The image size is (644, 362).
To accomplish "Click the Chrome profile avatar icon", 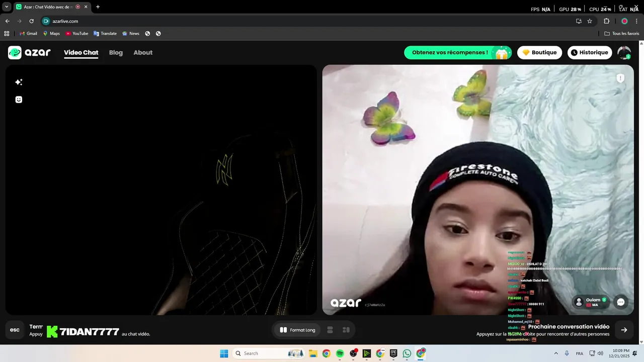I will pos(624,21).
